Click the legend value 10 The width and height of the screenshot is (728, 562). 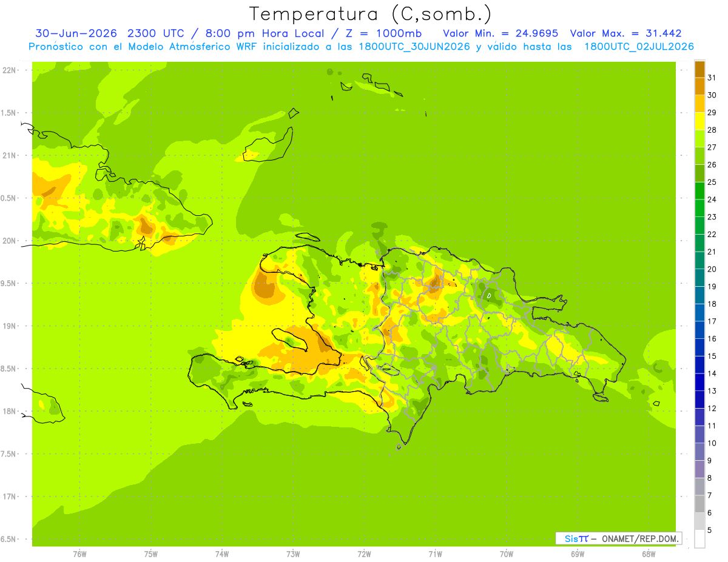click(x=712, y=443)
